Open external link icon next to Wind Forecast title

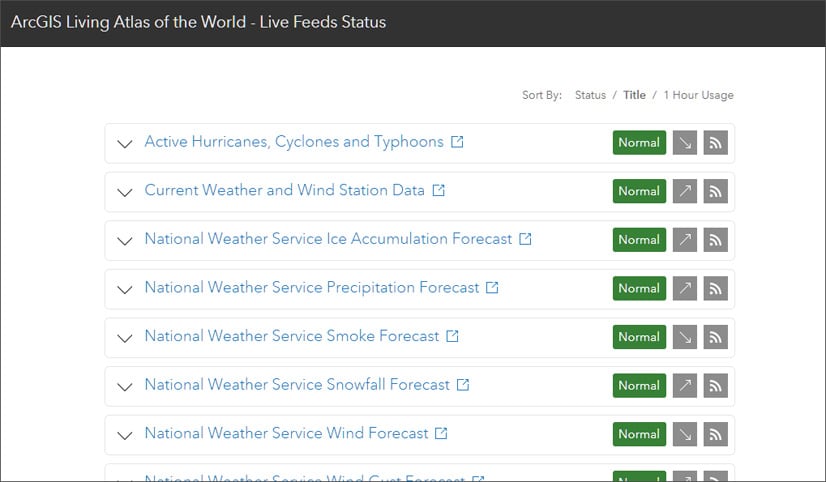click(441, 433)
